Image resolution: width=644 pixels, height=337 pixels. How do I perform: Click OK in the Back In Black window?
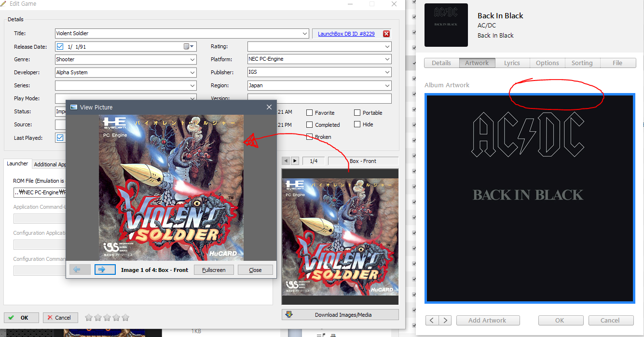561,320
